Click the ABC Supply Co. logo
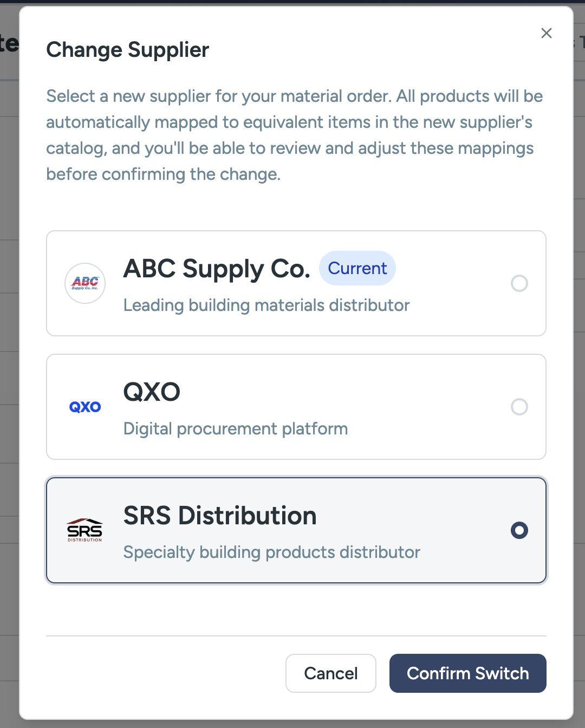585x728 pixels. [85, 283]
